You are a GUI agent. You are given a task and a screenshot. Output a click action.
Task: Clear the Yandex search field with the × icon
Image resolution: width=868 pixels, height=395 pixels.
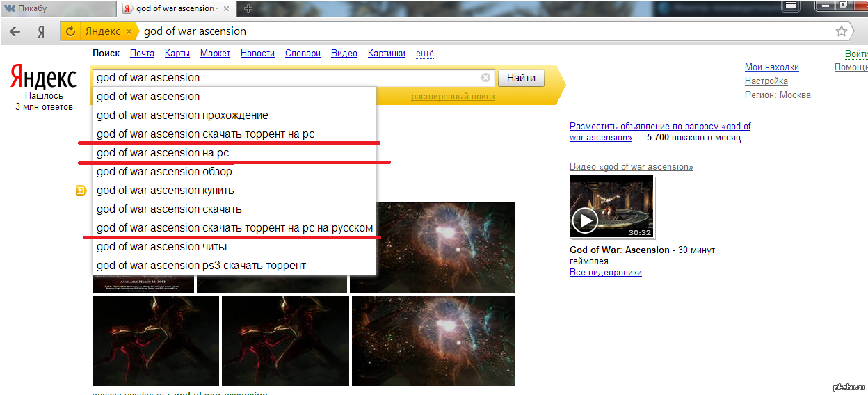(485, 78)
